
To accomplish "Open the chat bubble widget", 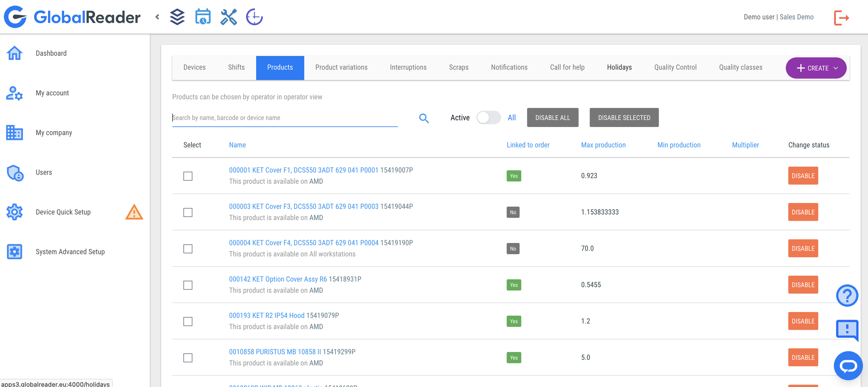I will pos(848,366).
